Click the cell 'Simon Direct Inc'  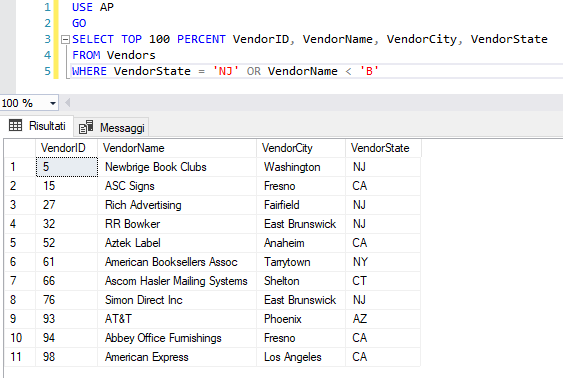pos(177,300)
